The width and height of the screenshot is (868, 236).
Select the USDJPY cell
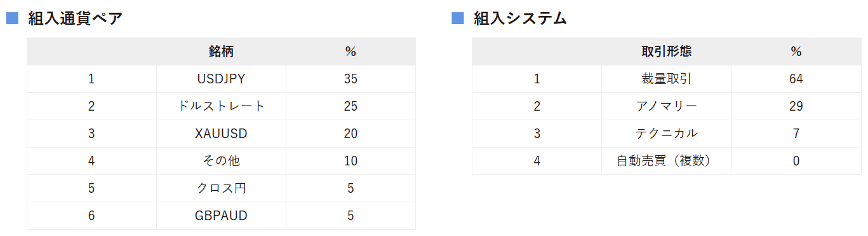[221, 79]
